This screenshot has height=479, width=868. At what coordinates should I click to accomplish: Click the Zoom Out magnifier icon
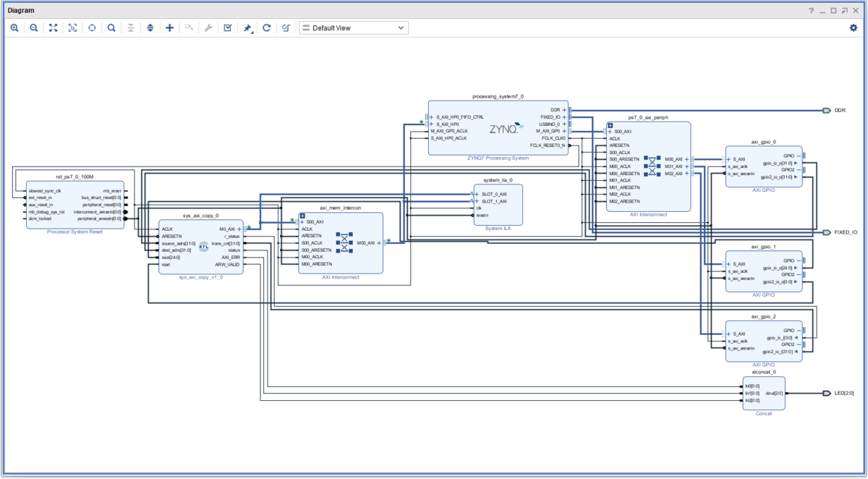point(34,27)
